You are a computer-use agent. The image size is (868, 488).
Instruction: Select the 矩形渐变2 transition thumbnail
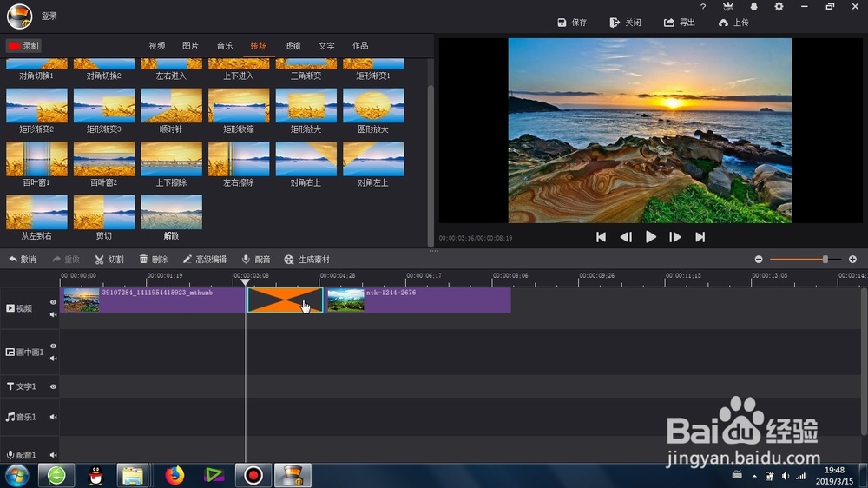[36, 105]
